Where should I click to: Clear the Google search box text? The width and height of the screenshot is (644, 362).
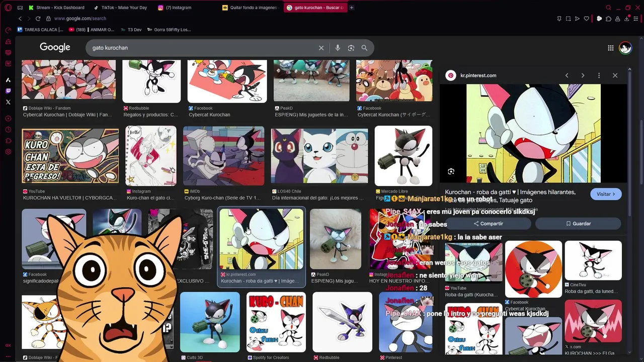321,48
